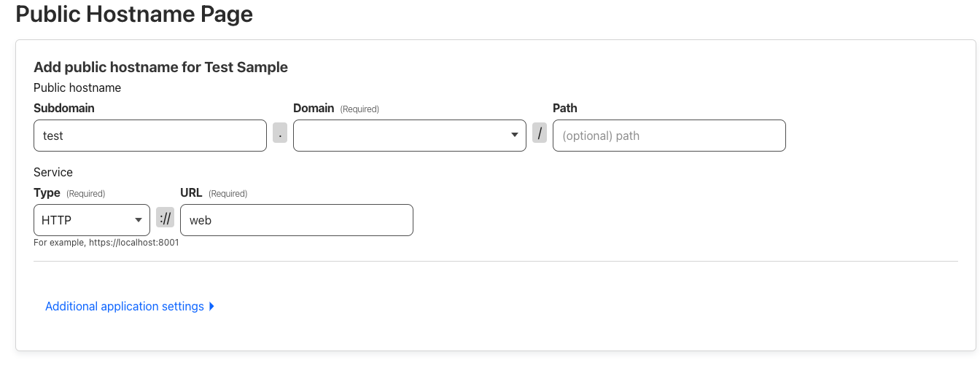
Task: Click the Add public hostname for Test Sample title
Action: [x=161, y=67]
